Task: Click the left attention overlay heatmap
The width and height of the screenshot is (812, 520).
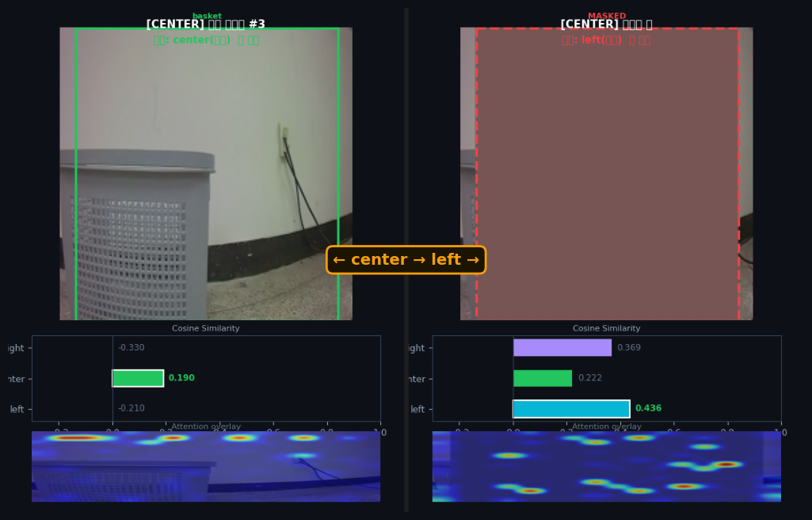Action: (206, 467)
